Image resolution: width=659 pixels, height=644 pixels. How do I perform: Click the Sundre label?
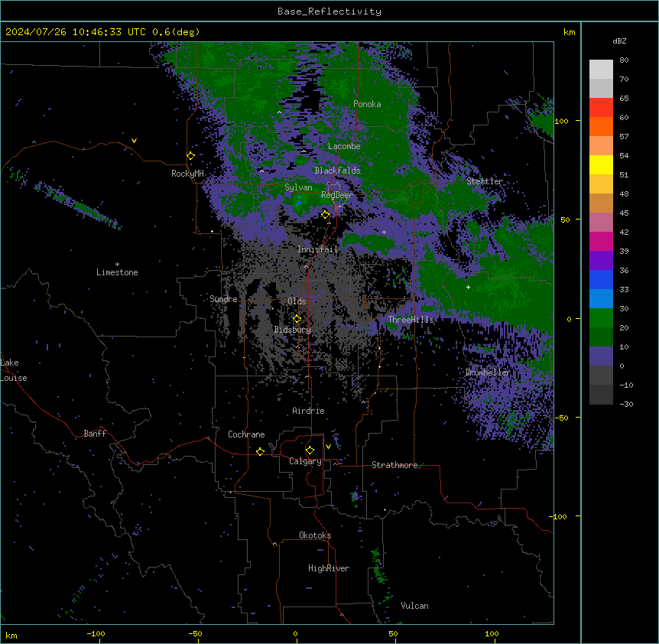click(223, 299)
